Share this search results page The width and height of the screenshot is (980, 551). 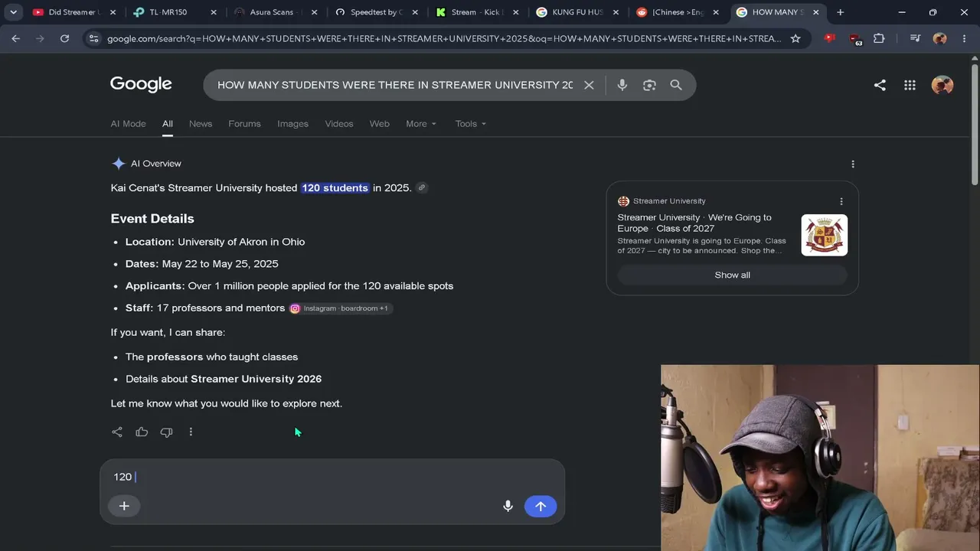coord(880,86)
